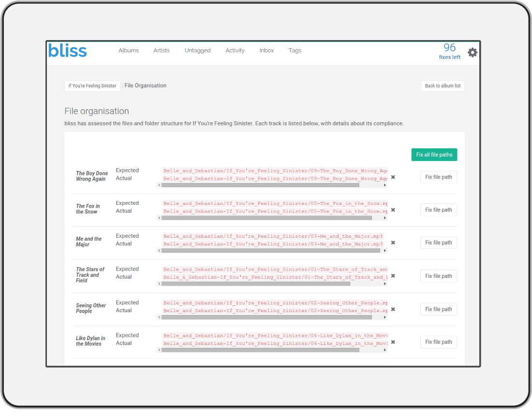Select The Fox in the Snow track title

click(88, 209)
